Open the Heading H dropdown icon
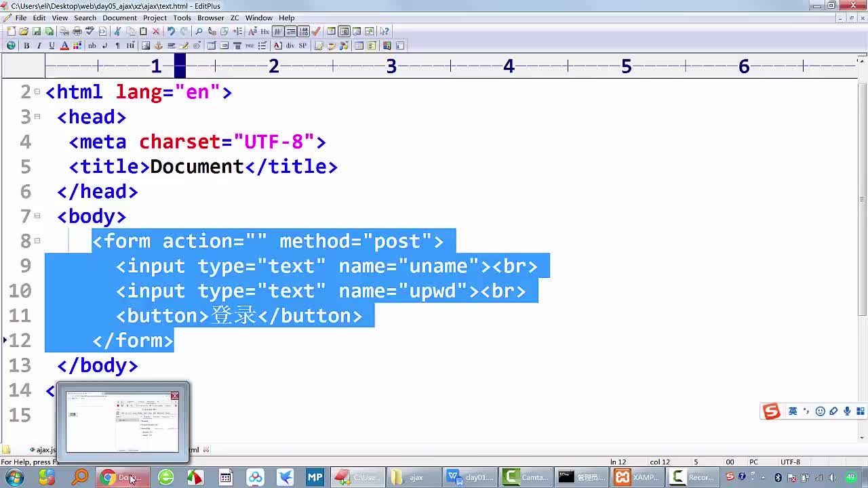This screenshot has height=488, width=868. tap(130, 45)
